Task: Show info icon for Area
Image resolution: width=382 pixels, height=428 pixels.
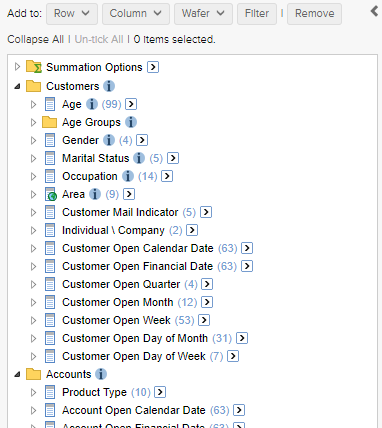Action: tap(95, 194)
